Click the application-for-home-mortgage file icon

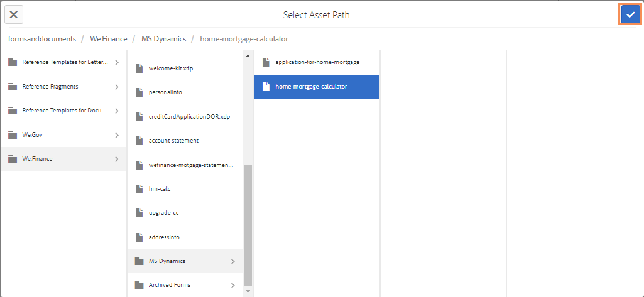pos(265,62)
